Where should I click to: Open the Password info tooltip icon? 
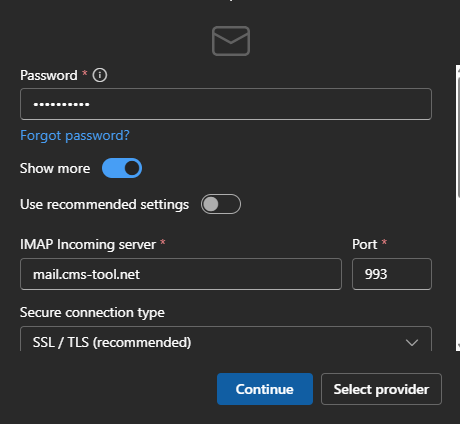tap(100, 75)
